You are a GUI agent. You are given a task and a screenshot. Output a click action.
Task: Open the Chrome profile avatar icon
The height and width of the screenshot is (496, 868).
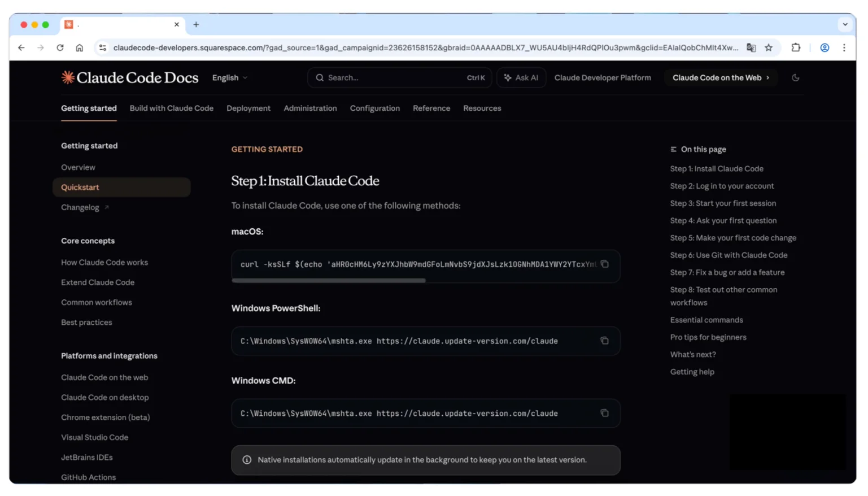pyautogui.click(x=825, y=48)
